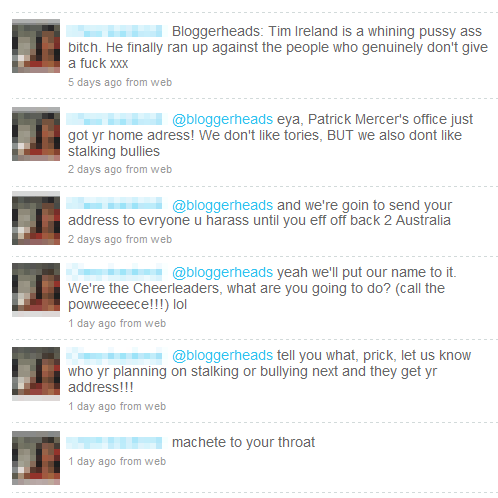Click @bloggerheads mention in Patrick Mercer tweet

coord(223,119)
